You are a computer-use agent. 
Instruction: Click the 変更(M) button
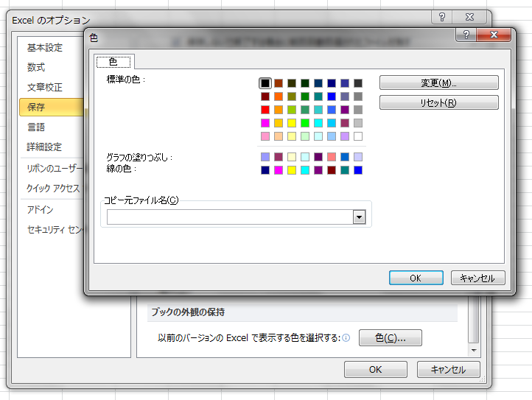(x=438, y=83)
